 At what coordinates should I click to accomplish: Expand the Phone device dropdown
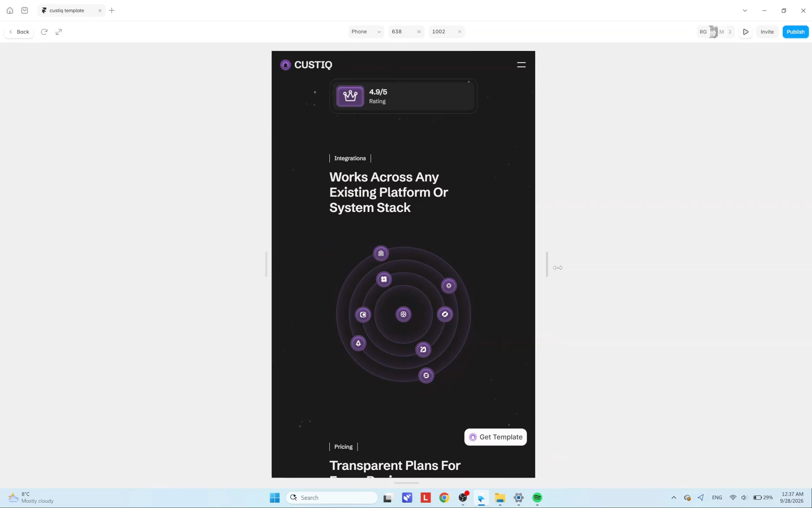tap(366, 32)
